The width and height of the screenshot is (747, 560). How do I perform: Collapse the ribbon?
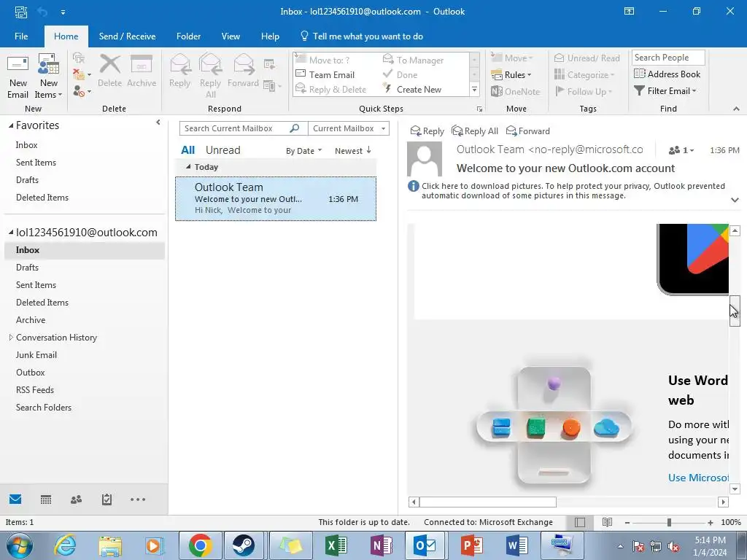736,109
